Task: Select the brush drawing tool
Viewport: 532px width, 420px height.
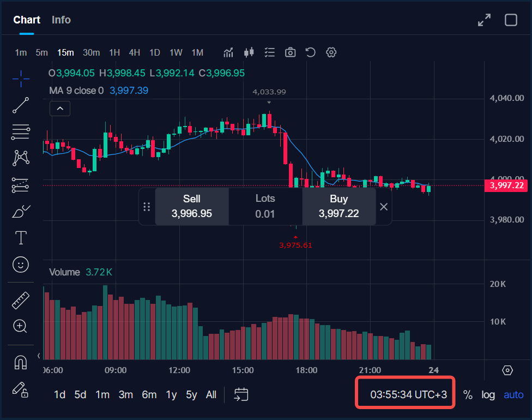Action: [x=21, y=211]
